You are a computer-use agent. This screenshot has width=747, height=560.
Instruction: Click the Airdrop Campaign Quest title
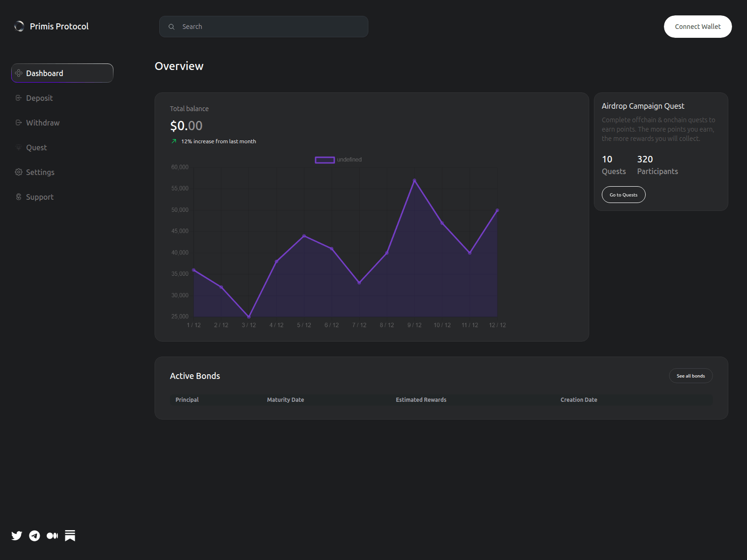click(x=643, y=106)
